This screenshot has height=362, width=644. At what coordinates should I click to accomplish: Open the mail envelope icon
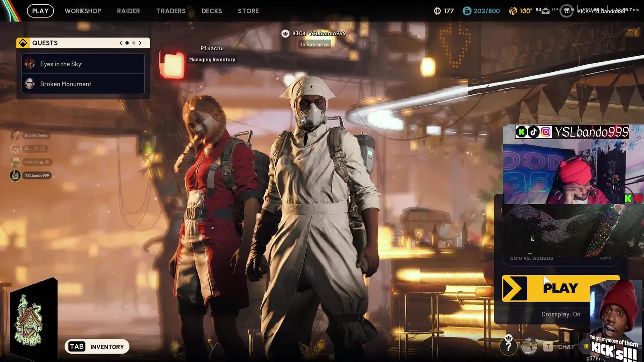point(546,11)
